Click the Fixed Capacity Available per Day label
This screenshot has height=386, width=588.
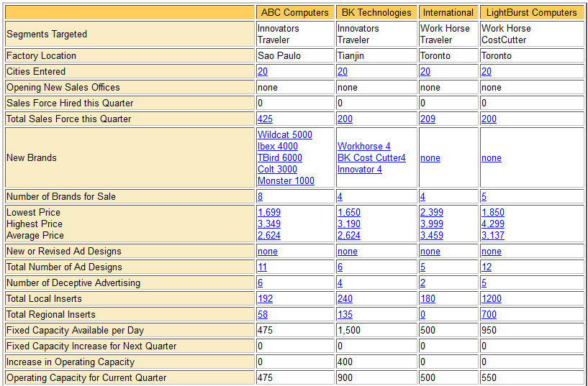click(x=76, y=331)
